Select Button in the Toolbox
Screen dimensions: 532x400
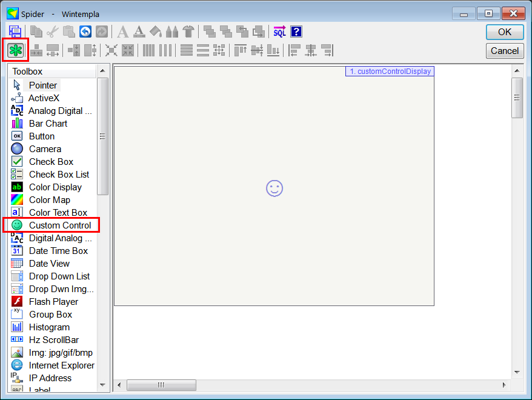[42, 136]
